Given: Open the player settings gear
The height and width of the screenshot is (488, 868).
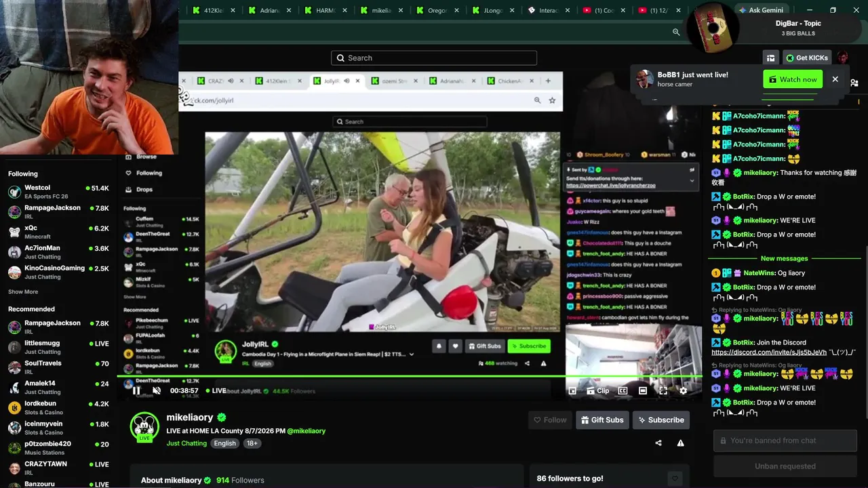Looking at the screenshot, I should [683, 390].
